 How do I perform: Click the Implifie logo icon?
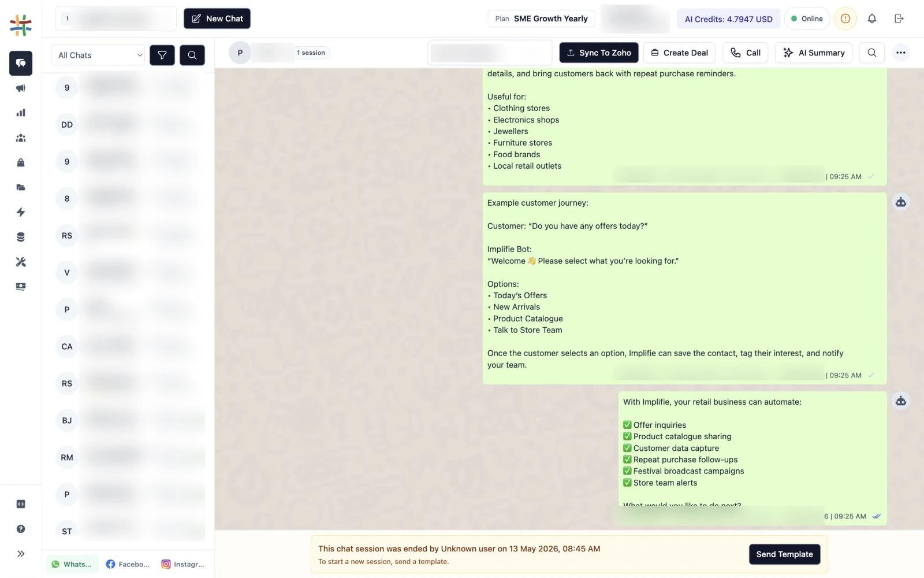pyautogui.click(x=21, y=25)
